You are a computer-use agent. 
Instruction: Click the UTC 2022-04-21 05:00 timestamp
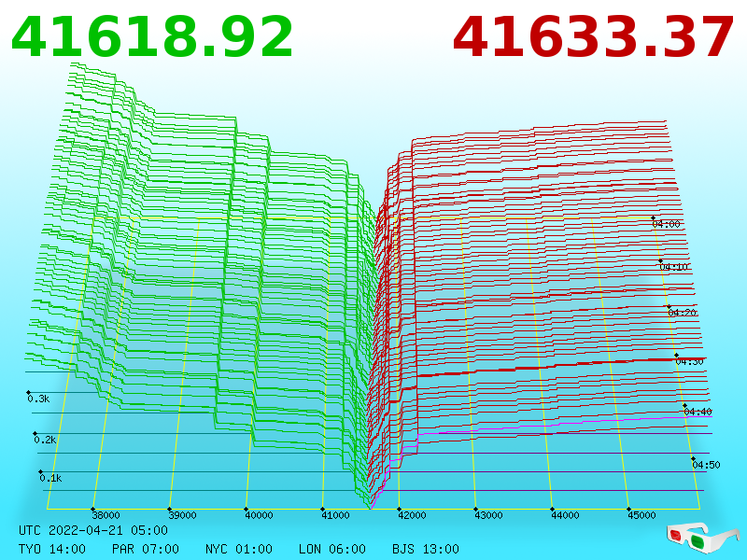point(93,530)
